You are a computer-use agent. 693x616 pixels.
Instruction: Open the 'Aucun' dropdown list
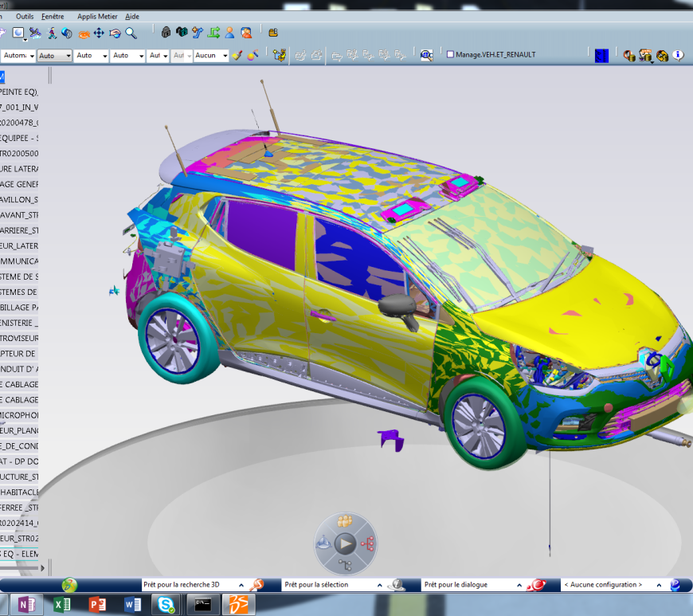[225, 56]
